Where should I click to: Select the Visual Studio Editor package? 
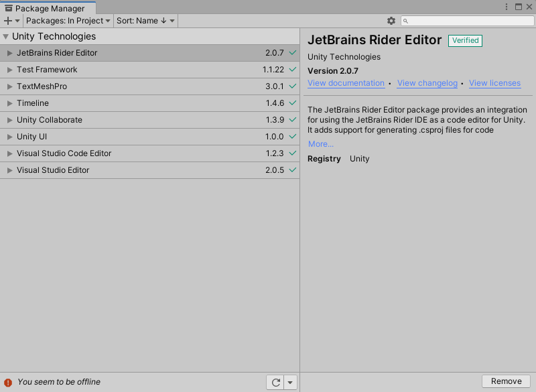149,170
